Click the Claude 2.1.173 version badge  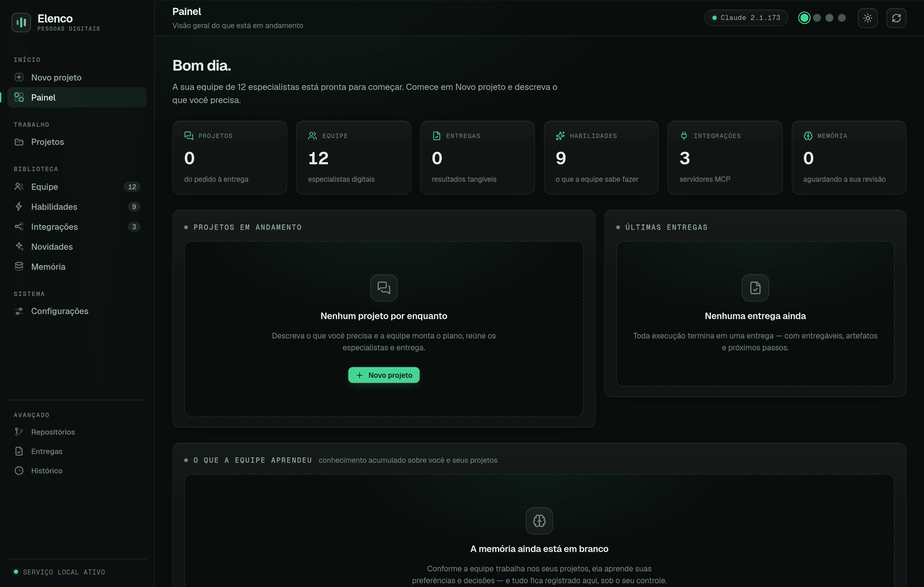[x=746, y=18]
